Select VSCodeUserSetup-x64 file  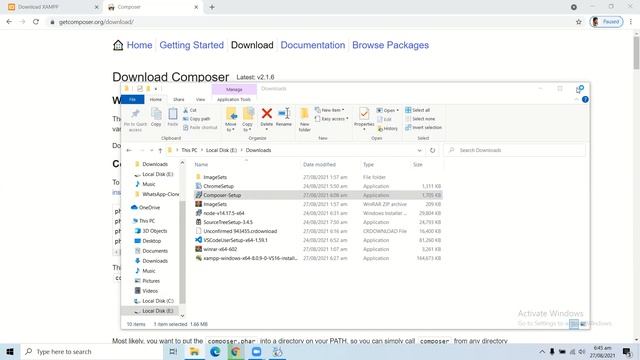pos(318,240)
